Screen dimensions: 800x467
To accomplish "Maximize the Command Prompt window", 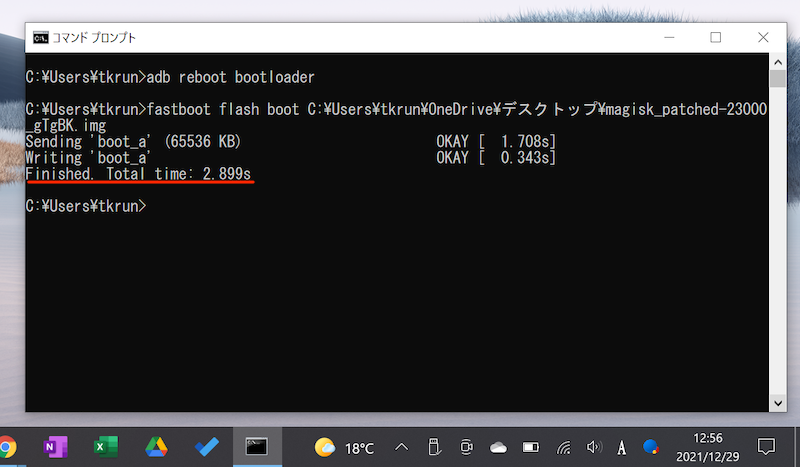I will [716, 38].
